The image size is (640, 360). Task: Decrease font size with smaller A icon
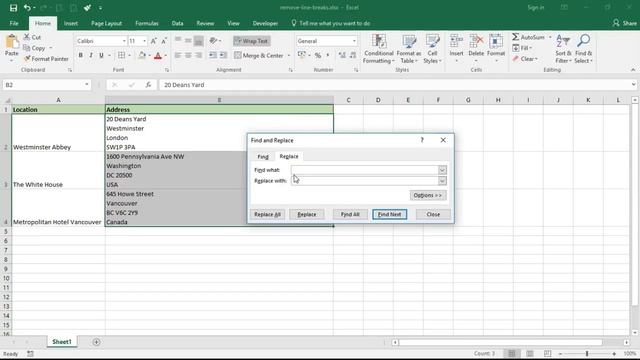point(164,41)
